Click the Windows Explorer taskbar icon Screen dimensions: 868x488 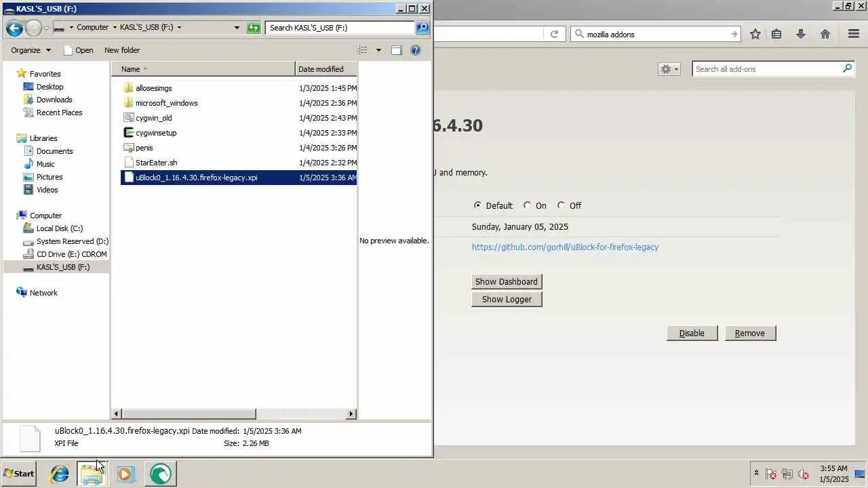click(92, 474)
